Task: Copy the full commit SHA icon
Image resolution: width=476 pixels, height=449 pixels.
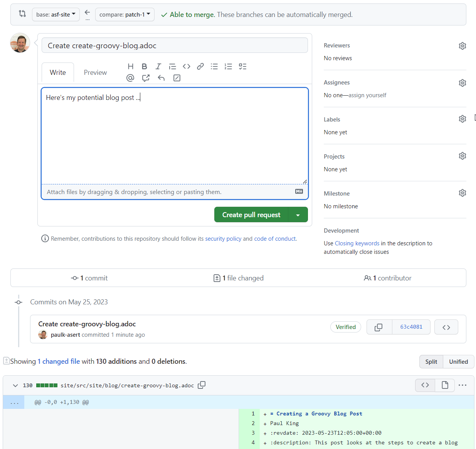Action: (379, 327)
